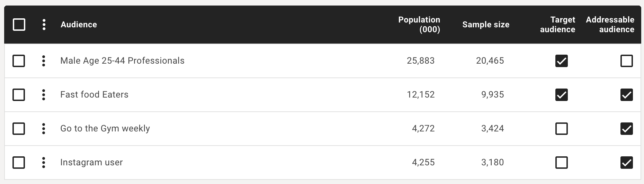Select the Fast food Eaters row checkbox
The image size is (644, 184).
click(x=19, y=95)
